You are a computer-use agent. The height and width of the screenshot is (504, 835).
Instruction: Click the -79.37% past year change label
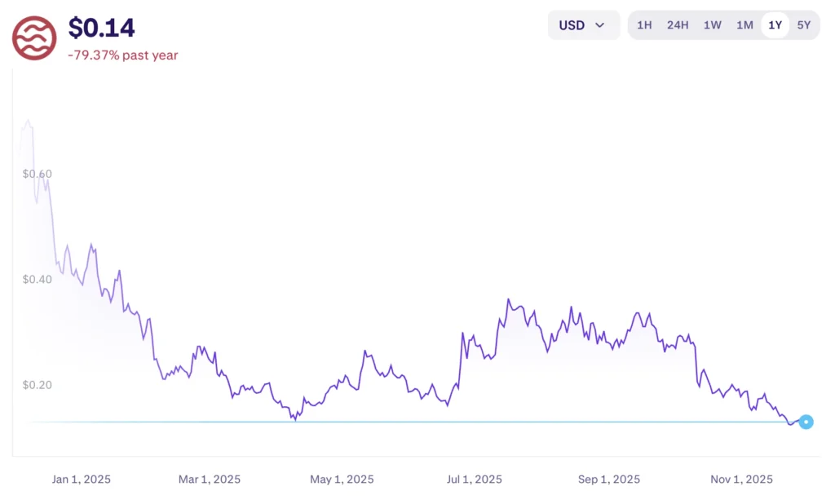(123, 55)
